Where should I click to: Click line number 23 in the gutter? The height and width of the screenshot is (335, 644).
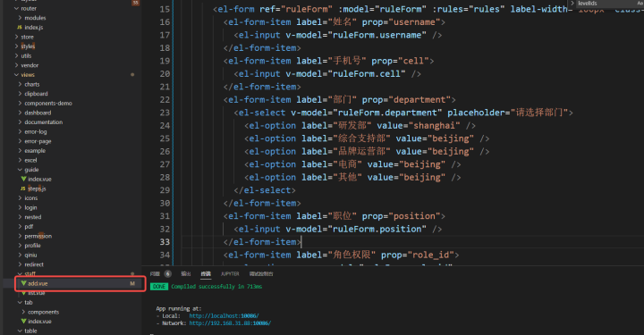tap(165, 113)
